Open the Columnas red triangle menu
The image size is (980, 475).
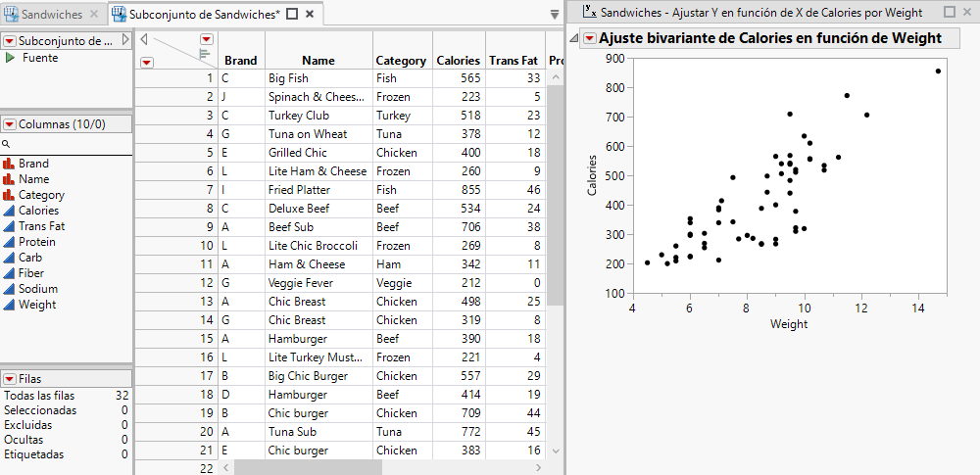10,124
